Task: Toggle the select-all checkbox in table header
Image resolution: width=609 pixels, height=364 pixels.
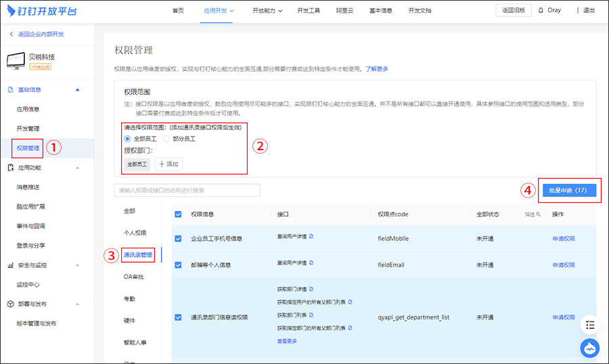Action: pos(179,214)
